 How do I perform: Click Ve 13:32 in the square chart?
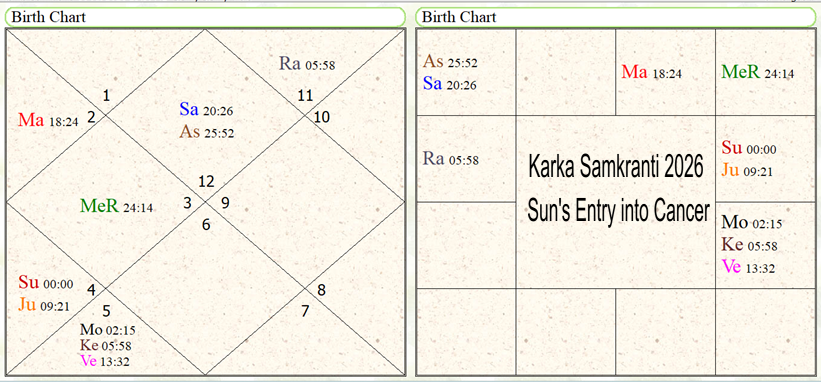748,267
